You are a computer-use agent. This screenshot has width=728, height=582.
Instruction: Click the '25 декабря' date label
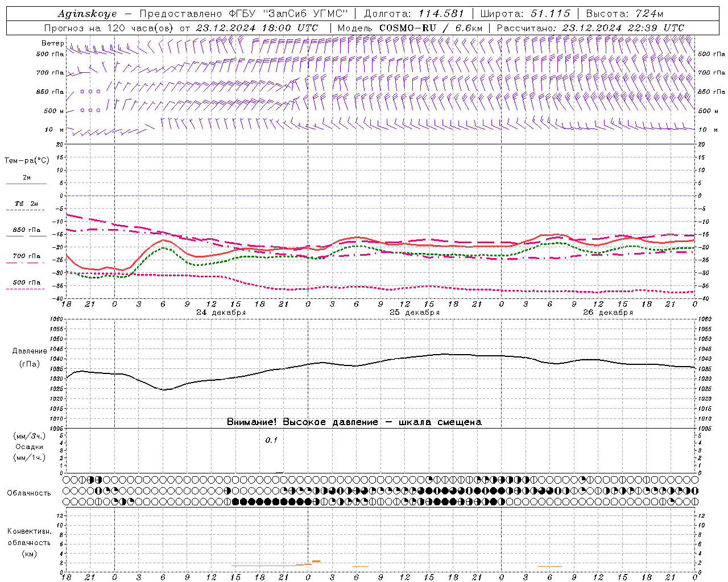click(415, 313)
